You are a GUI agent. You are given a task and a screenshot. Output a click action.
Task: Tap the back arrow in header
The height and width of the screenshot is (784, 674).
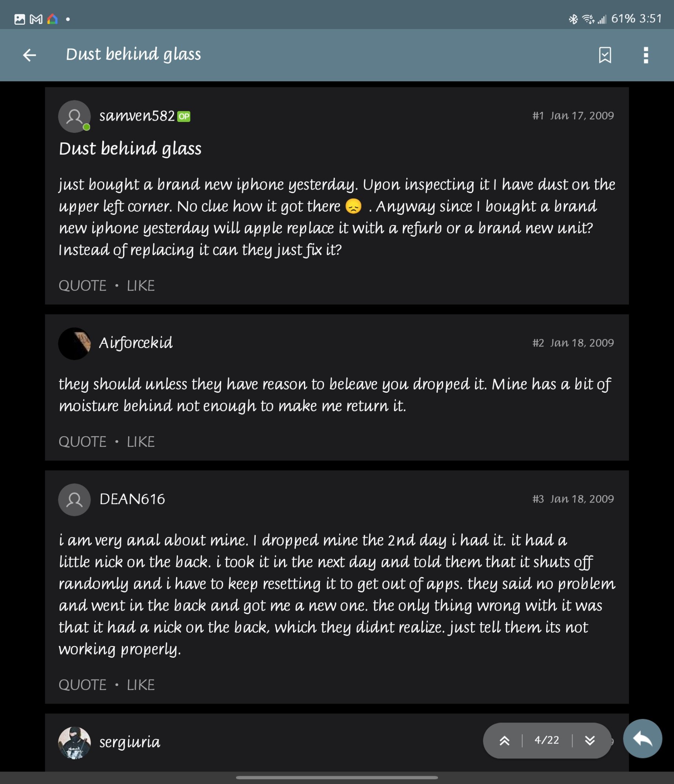tap(29, 55)
